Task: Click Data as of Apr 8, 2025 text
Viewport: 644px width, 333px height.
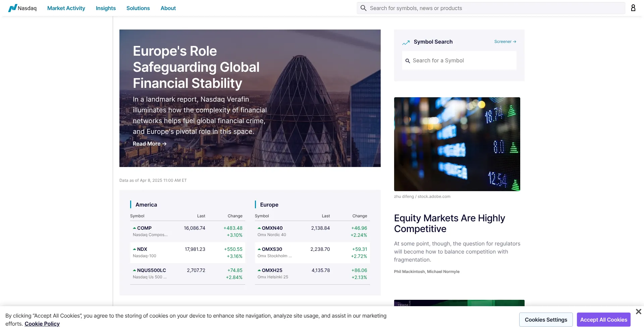Action: pyautogui.click(x=153, y=180)
